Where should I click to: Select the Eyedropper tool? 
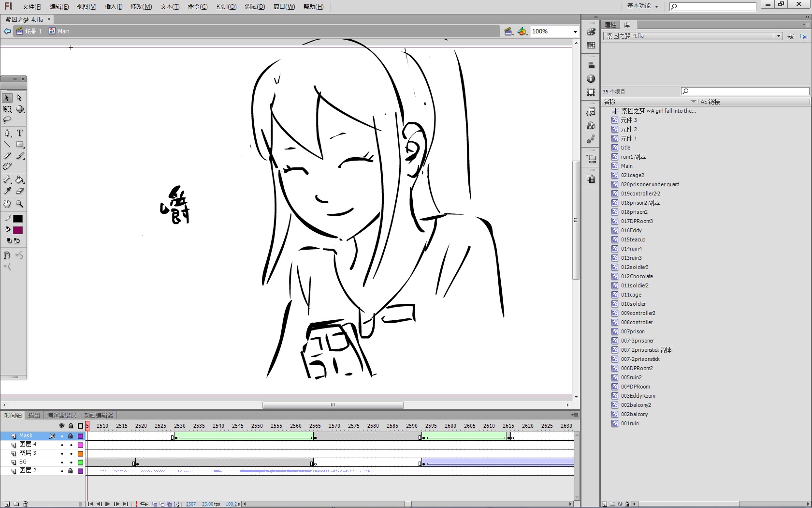7,191
